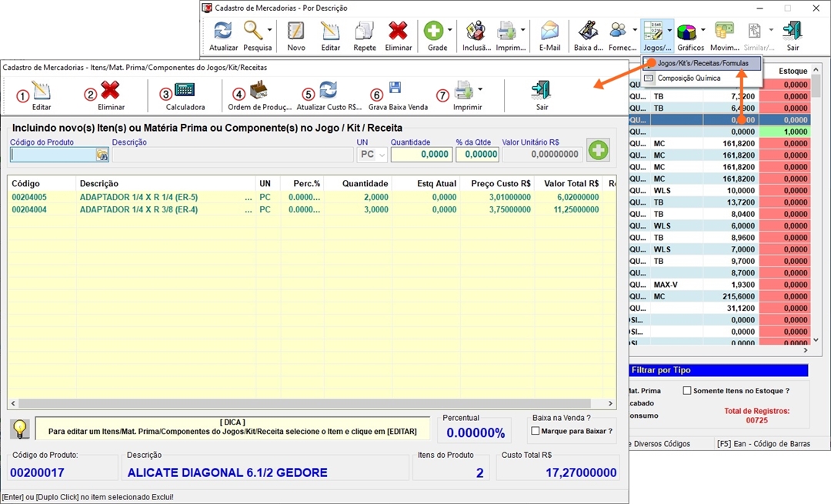Select Jogos/Kit's/Receitas/Formulas menu entry

click(x=703, y=63)
